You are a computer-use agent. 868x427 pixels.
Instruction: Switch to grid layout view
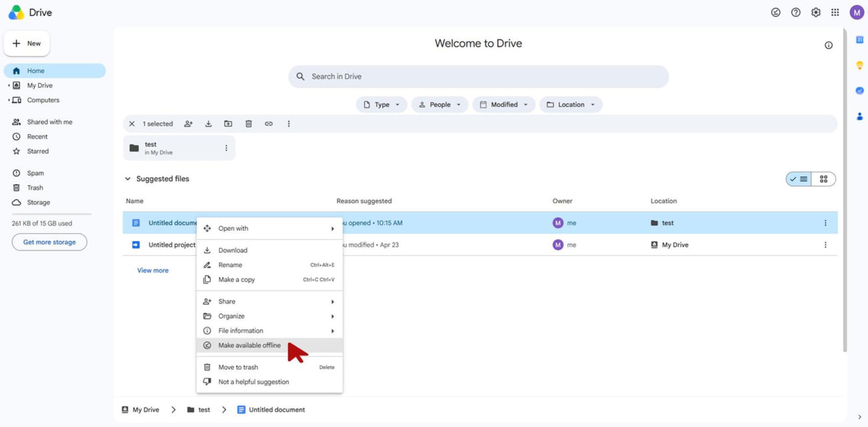(x=823, y=179)
